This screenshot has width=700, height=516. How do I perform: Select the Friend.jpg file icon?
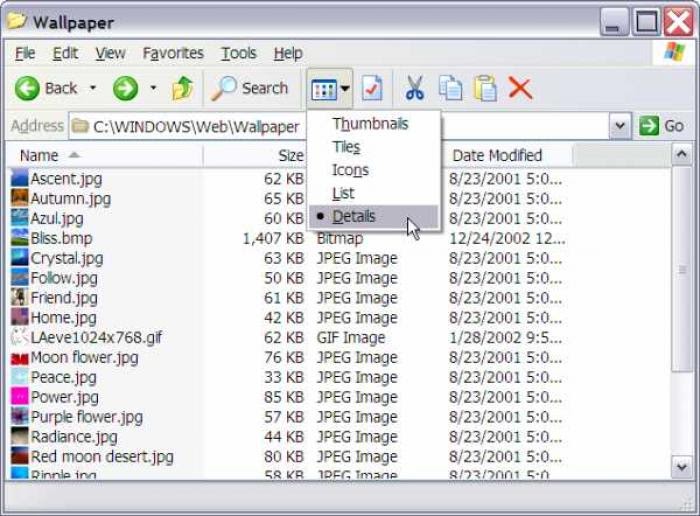[x=19, y=297]
